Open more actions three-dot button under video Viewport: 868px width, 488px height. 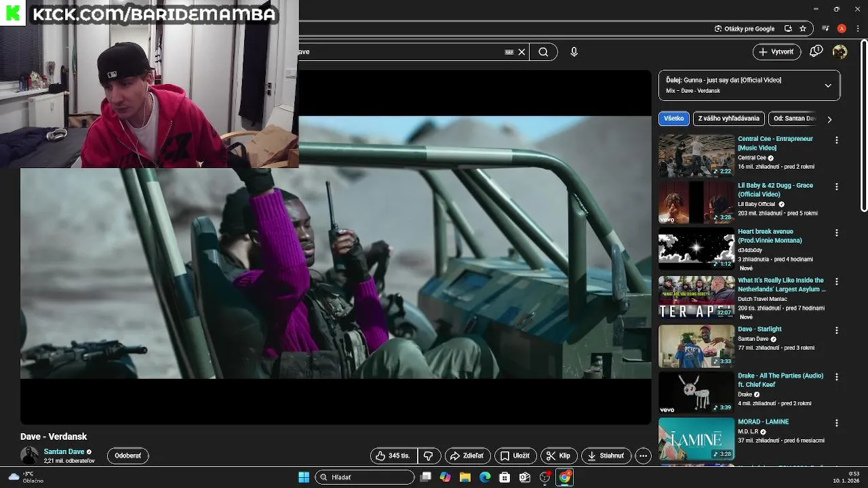pos(644,456)
